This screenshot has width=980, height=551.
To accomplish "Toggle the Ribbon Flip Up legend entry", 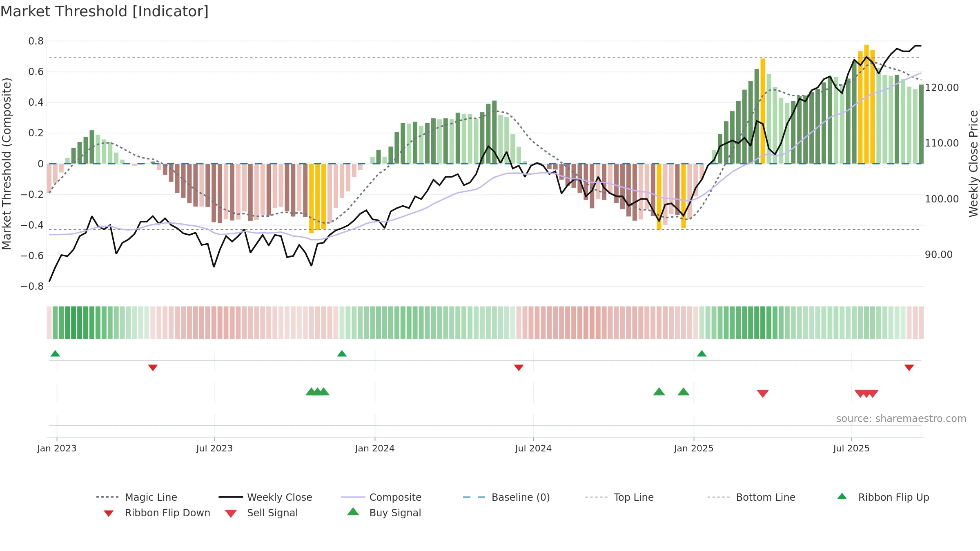I will [883, 497].
